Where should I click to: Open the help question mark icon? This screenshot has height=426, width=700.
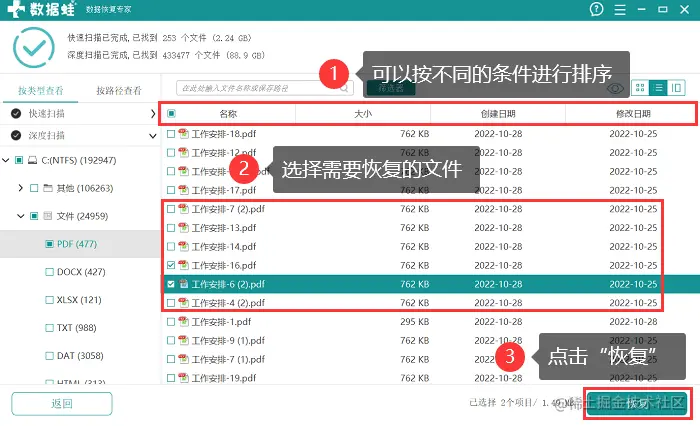(596, 9)
